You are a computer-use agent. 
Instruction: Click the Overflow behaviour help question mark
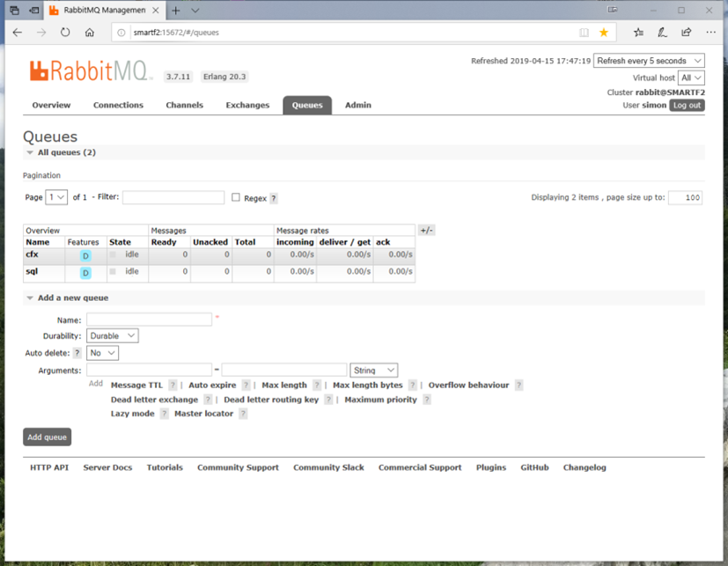click(519, 385)
